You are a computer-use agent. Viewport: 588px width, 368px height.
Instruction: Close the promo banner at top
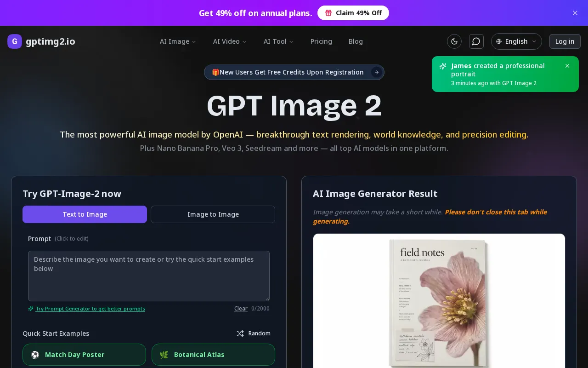click(575, 13)
